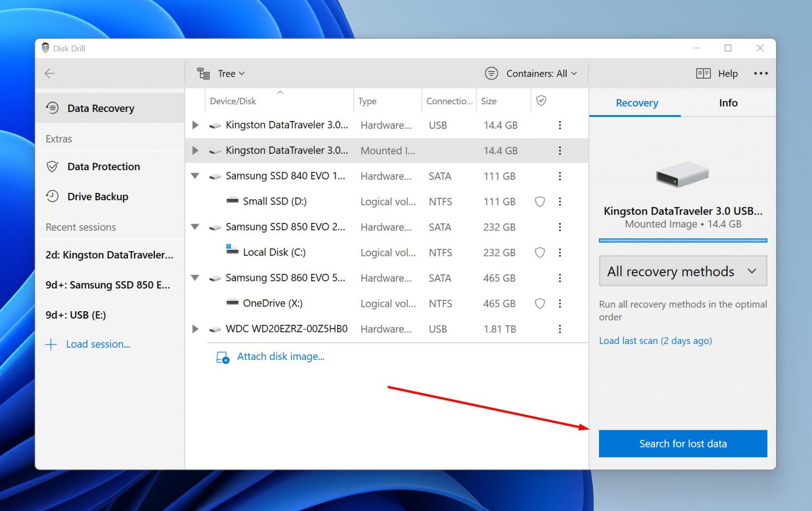Open Load last scan link

(x=656, y=341)
